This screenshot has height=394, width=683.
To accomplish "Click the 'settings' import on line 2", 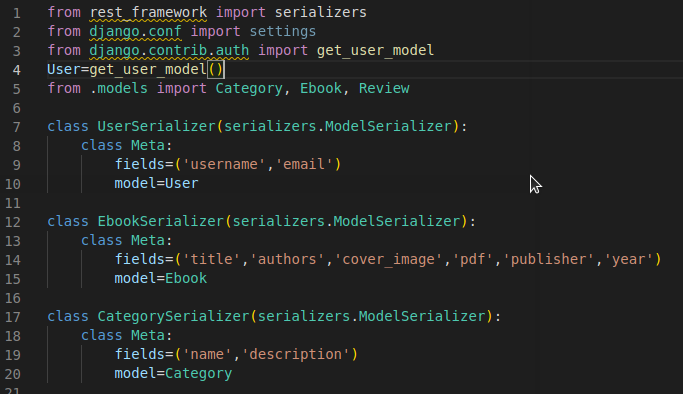I will tap(283, 31).
